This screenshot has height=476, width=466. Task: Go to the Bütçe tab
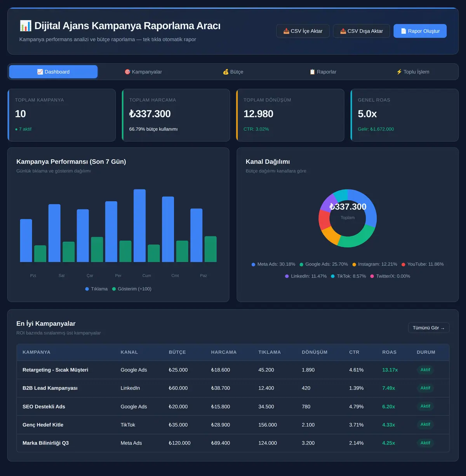pyautogui.click(x=233, y=72)
